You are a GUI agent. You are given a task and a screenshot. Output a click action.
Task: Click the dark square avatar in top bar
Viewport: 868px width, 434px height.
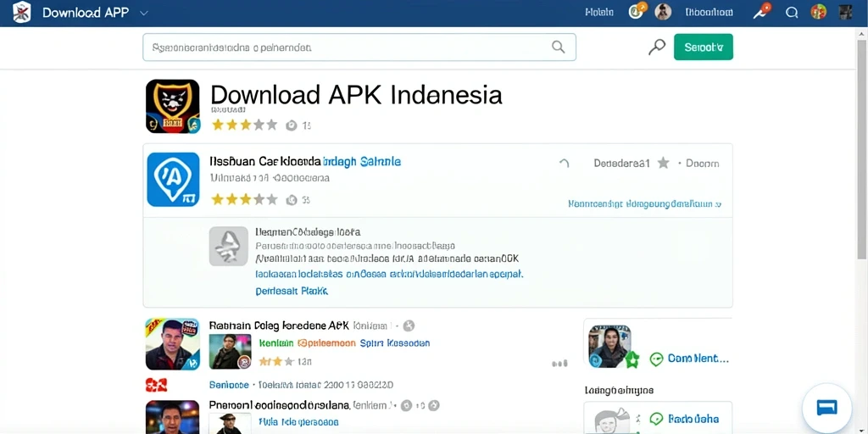[x=845, y=12]
